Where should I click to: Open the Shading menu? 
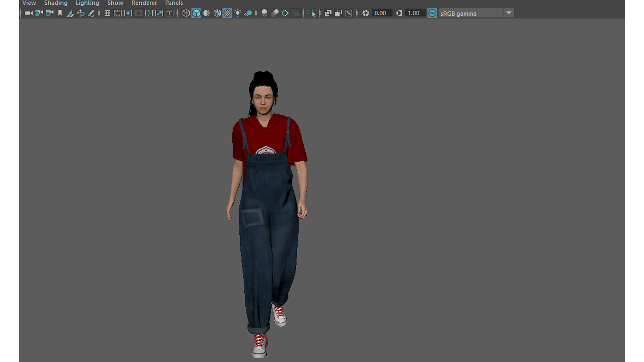click(x=56, y=3)
